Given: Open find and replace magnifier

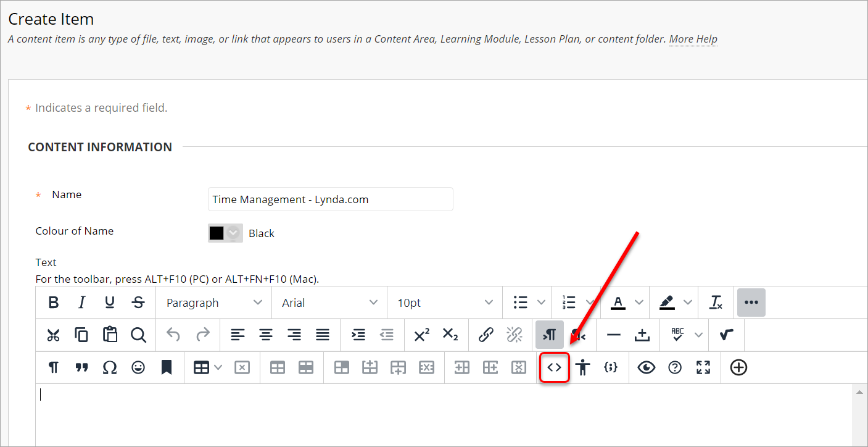Looking at the screenshot, I should coord(138,335).
